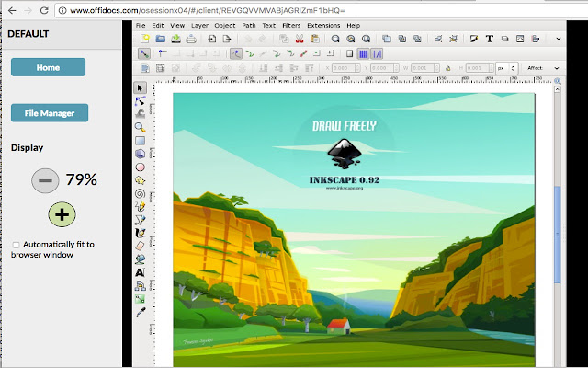This screenshot has height=368, width=588.
Task: Expand the commands bar overflow arrow
Action: pos(558,39)
